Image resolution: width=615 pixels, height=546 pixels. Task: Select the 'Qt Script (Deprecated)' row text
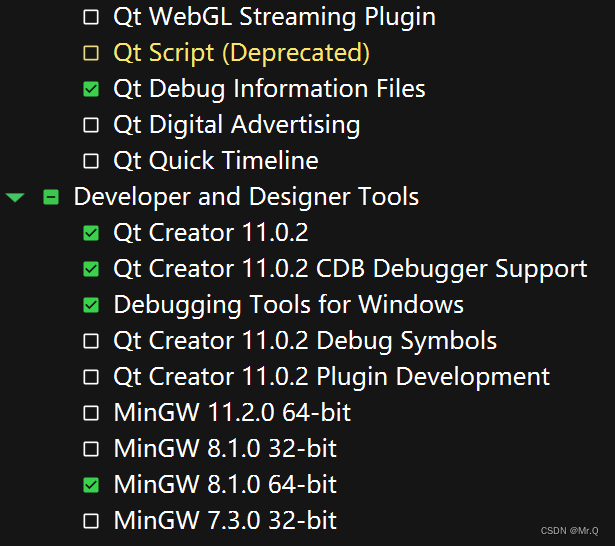point(242,53)
